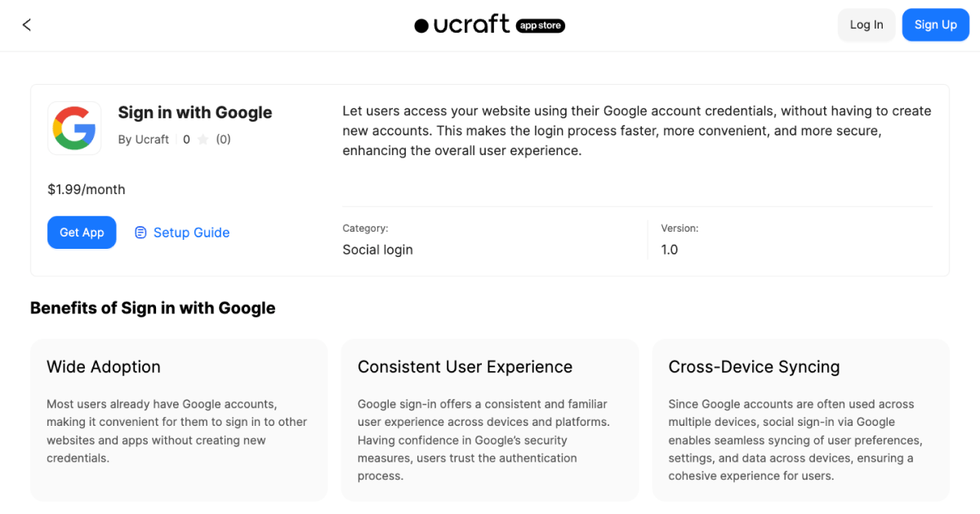Click the back arrow in the top left
Screen dimensions: 980x514
[26, 24]
